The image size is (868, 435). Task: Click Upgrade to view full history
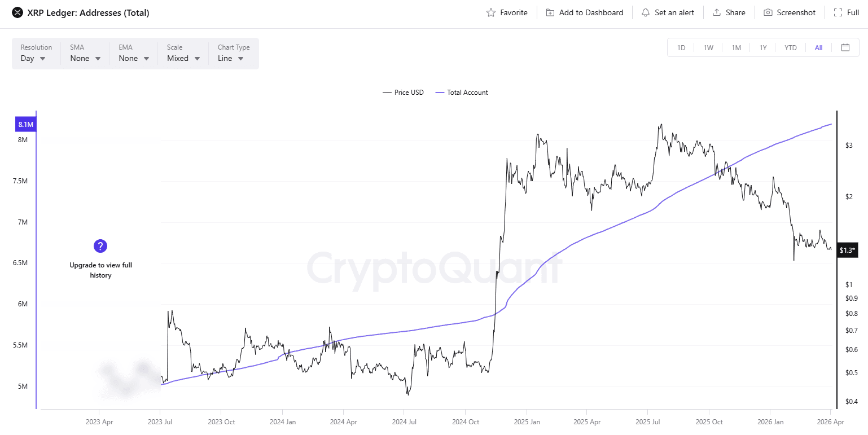coord(100,270)
